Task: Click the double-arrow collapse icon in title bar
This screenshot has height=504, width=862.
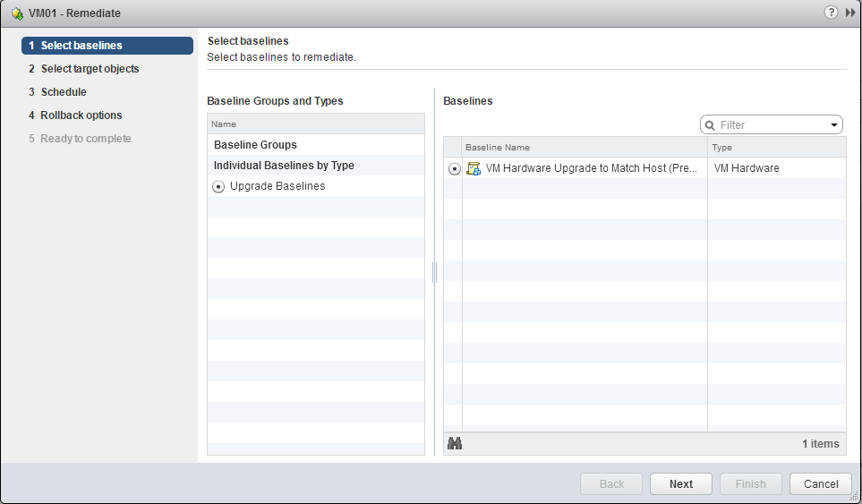Action: pyautogui.click(x=849, y=13)
